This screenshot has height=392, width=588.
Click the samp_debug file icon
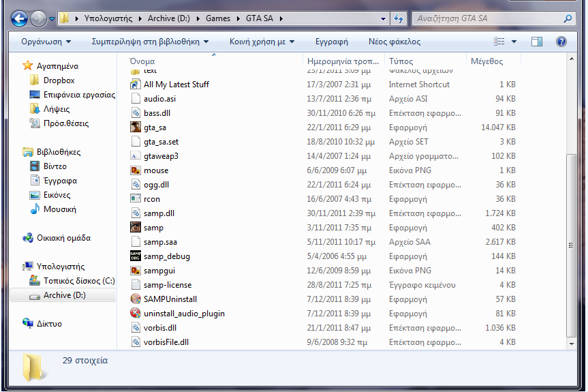tap(136, 256)
